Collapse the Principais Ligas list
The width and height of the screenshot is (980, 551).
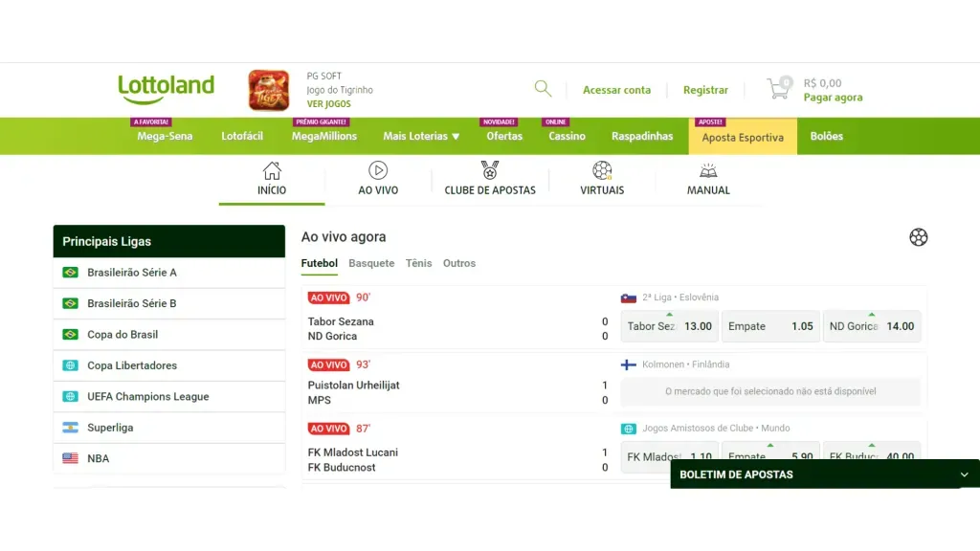tap(168, 241)
